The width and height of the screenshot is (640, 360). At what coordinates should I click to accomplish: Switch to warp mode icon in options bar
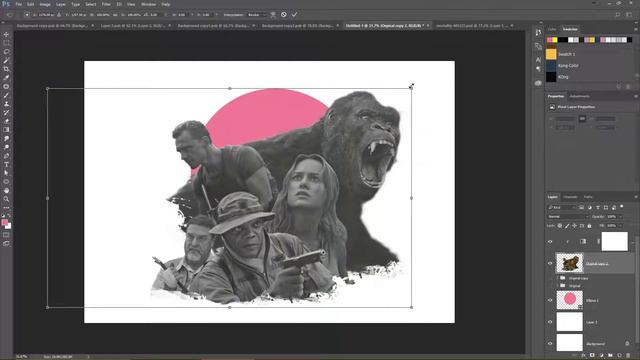[273, 15]
